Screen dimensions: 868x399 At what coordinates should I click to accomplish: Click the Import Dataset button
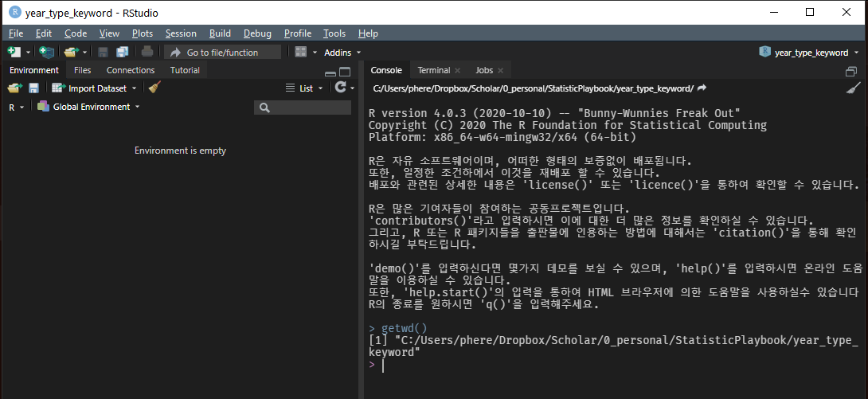click(x=94, y=88)
